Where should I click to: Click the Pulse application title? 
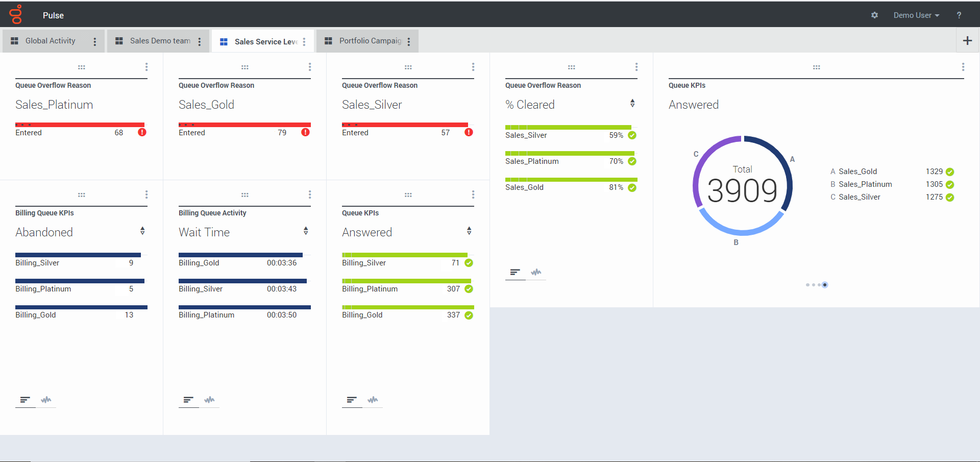[53, 15]
